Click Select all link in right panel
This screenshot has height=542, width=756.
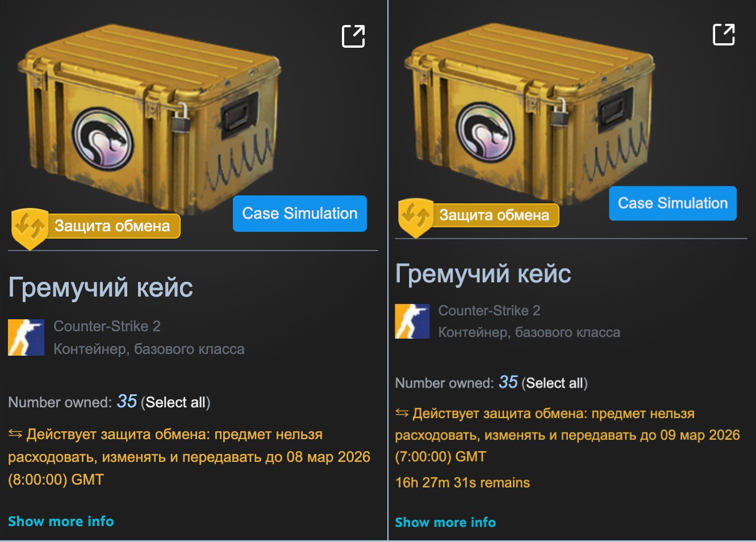pos(554,383)
